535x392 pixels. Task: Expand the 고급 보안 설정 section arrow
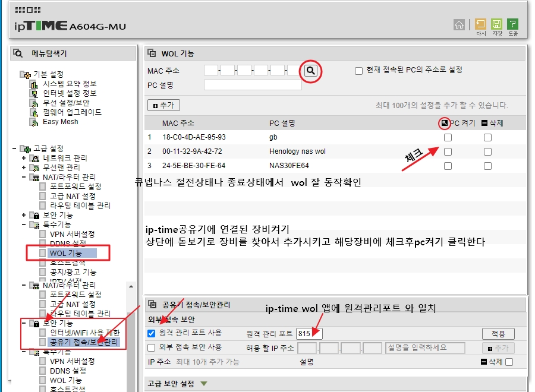tap(204, 384)
